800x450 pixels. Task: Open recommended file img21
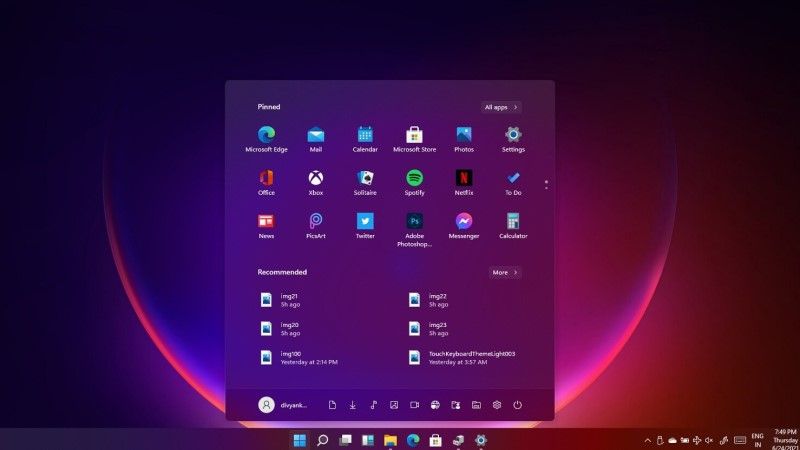279,299
